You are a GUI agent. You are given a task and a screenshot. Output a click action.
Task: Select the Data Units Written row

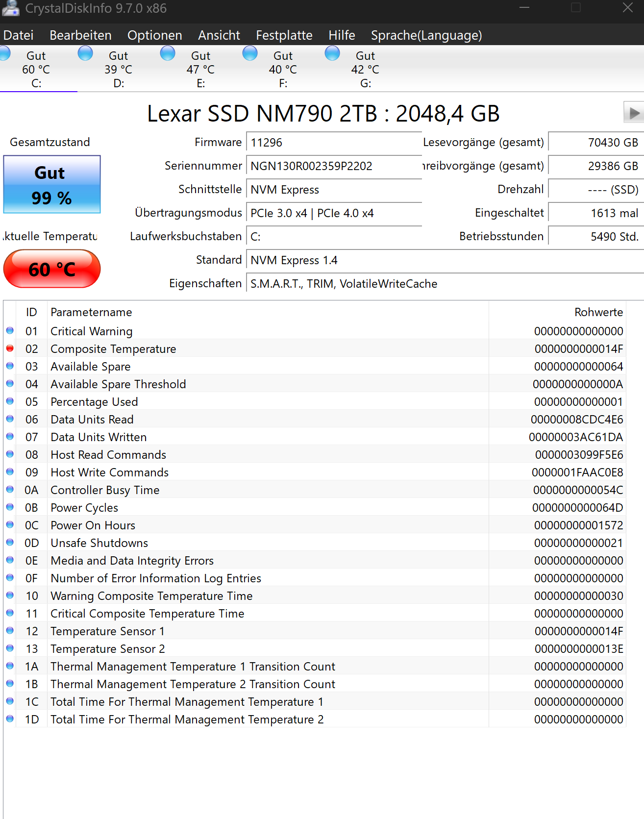click(315, 437)
